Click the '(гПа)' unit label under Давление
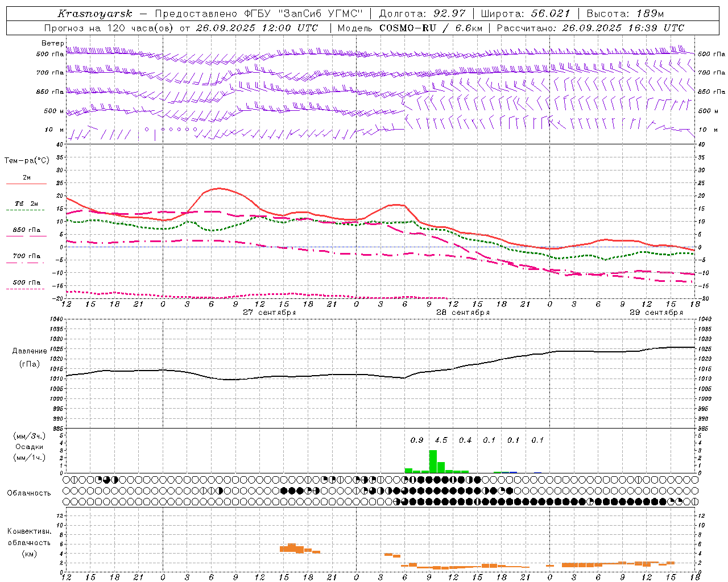The image size is (728, 582). tap(29, 364)
